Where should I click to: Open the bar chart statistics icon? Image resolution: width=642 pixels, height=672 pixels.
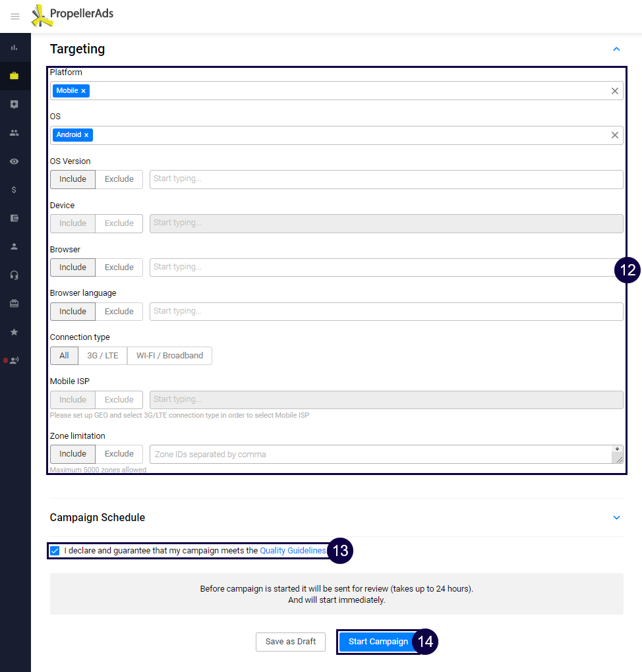click(15, 47)
